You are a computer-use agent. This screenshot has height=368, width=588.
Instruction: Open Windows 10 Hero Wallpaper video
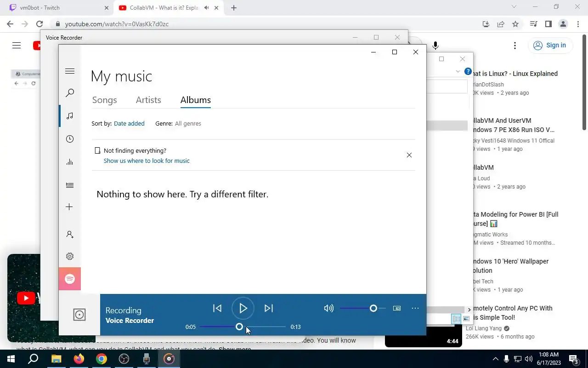(511, 266)
